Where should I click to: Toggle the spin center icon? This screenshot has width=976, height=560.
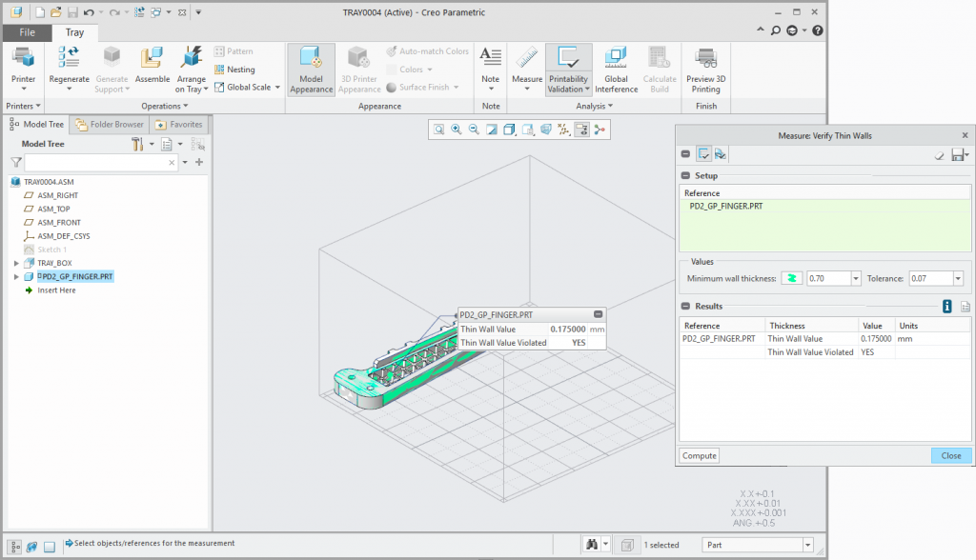600,130
